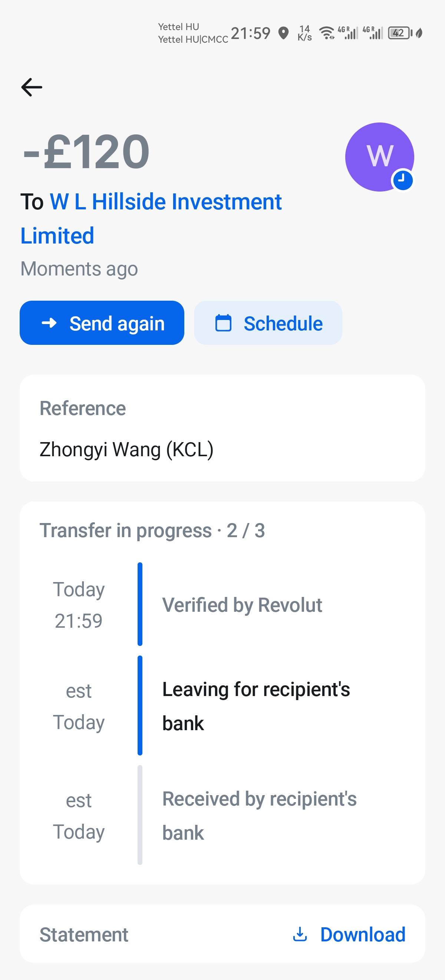
Task: Tap the Reference card with Zhongyi Wang
Action: point(222,428)
